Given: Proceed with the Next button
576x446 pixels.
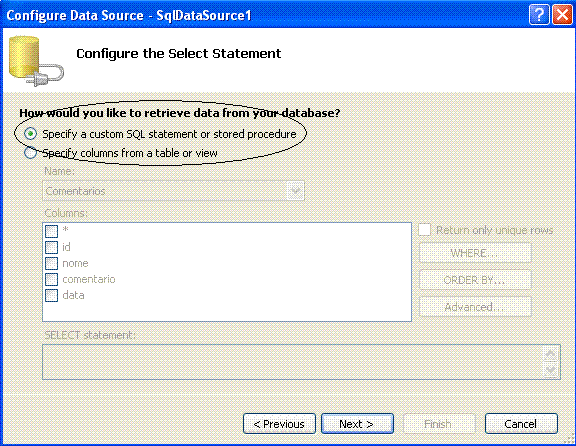Looking at the screenshot, I should [357, 424].
